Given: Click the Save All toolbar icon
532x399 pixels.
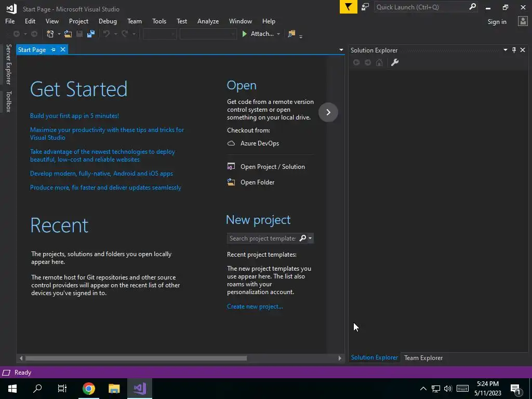Looking at the screenshot, I should 90,34.
